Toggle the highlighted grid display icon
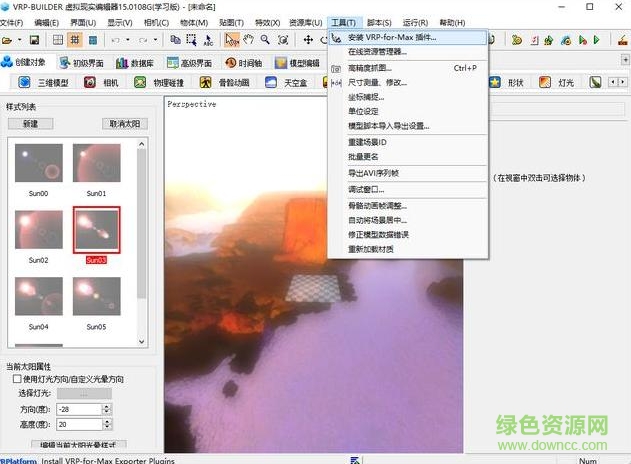The width and height of the screenshot is (631, 464). tap(75, 40)
